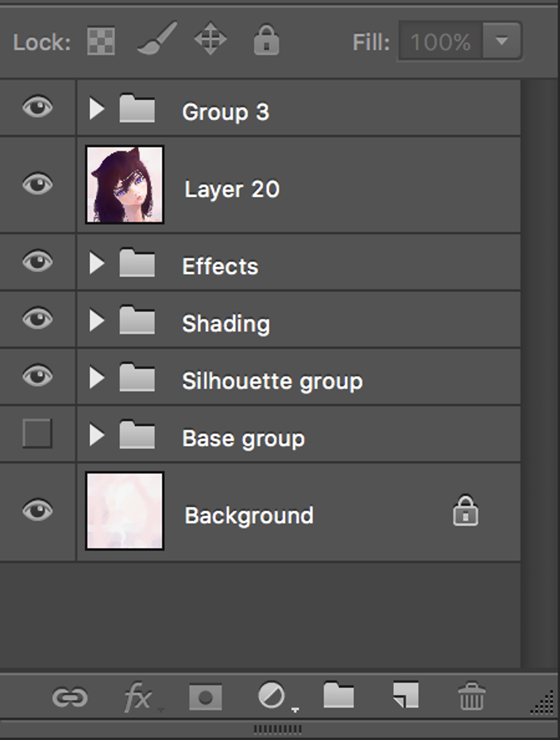Screen dimensions: 560x740
Task: Click the lock all padlock icon
Action: pyautogui.click(x=266, y=40)
